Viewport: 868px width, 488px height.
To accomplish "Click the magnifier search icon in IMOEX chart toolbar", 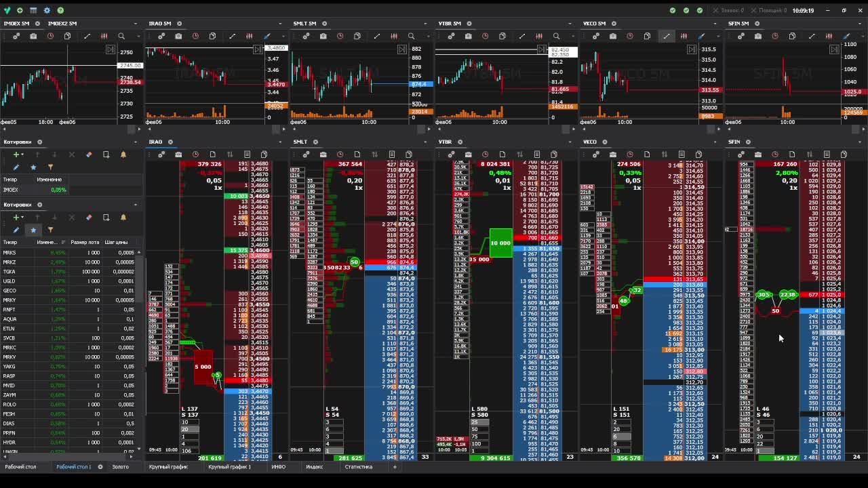I will [121, 36].
